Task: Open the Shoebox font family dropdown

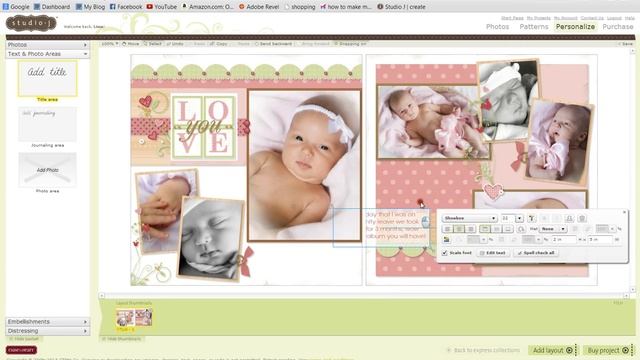Action: (469, 218)
